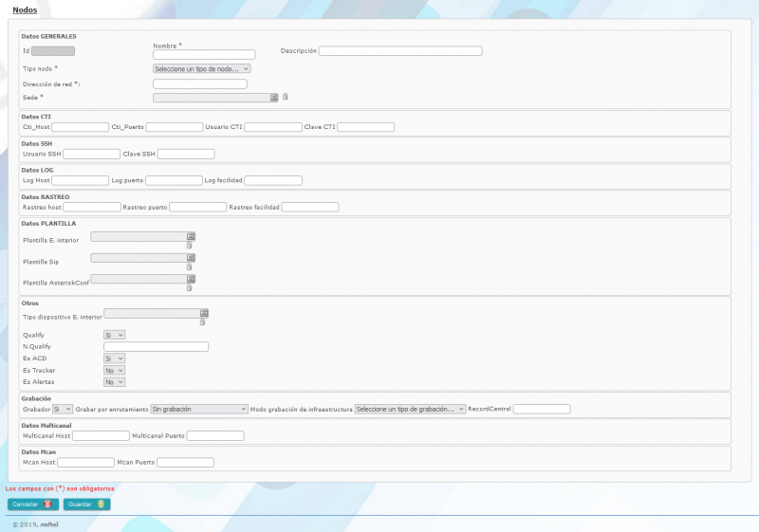Focus the Rastreo host field
Image resolution: width=759 pixels, height=532 pixels.
pyautogui.click(x=92, y=208)
